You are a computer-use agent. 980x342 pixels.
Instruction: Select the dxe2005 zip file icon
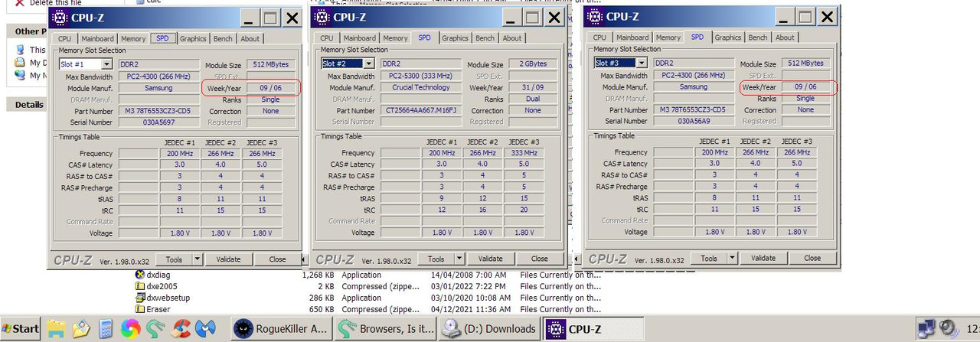[140, 286]
